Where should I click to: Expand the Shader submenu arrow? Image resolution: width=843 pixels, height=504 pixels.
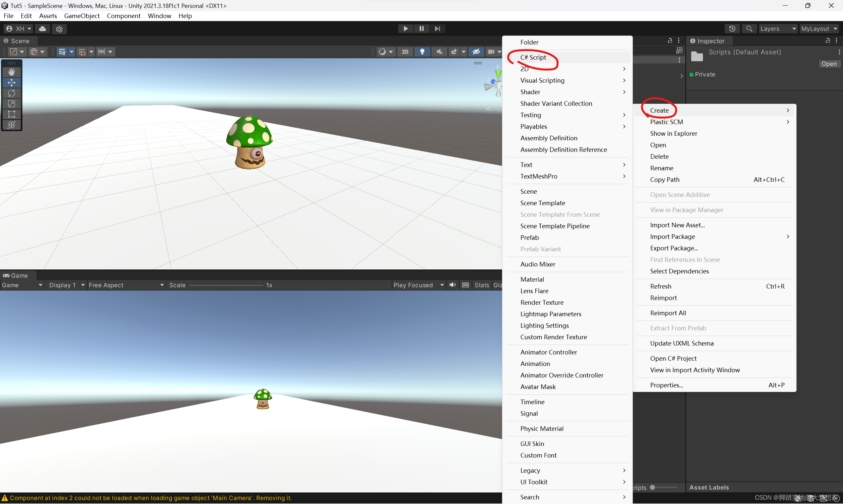(624, 92)
